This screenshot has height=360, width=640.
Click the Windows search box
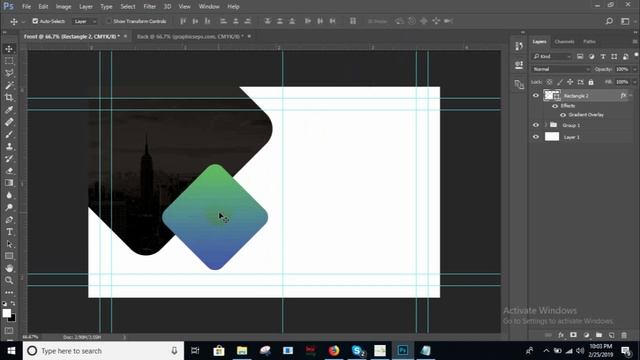[x=104, y=351]
